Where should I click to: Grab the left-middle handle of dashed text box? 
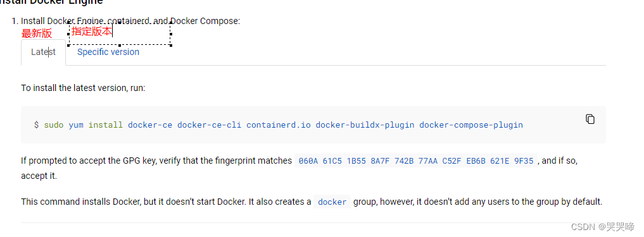[69, 34]
